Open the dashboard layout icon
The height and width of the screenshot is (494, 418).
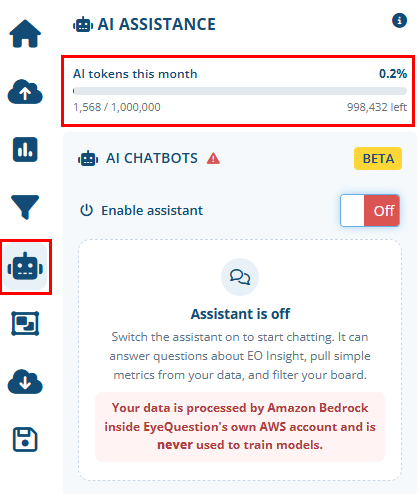click(25, 323)
